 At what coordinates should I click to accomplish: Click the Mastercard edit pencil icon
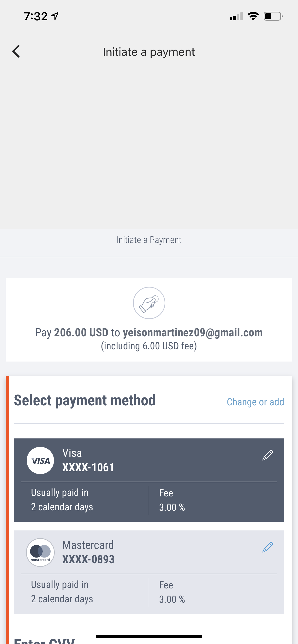point(268,547)
